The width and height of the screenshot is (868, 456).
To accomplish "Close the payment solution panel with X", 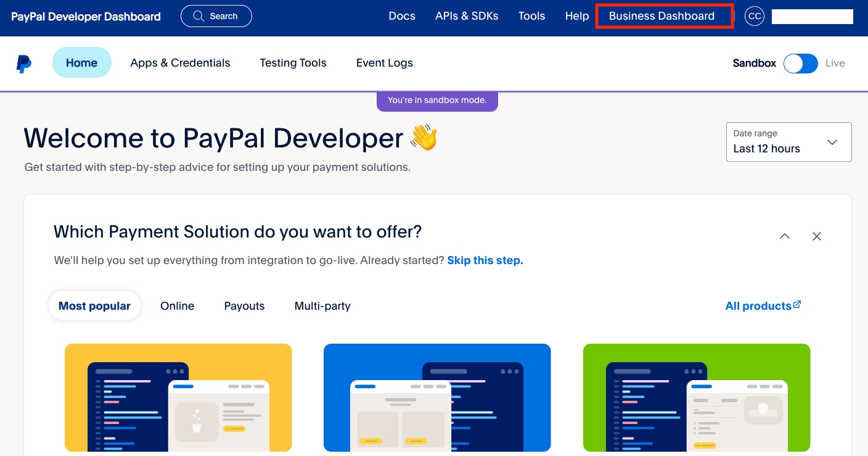I will coord(817,236).
